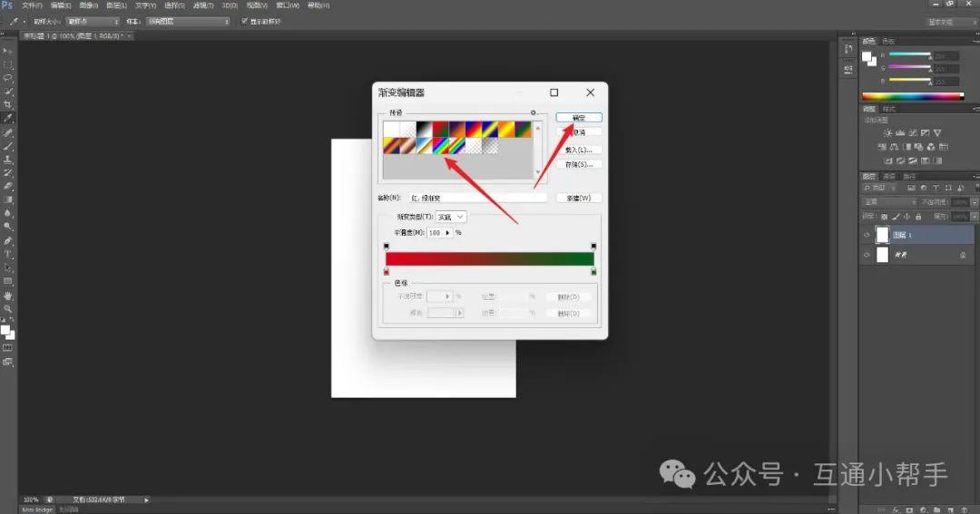The height and width of the screenshot is (514, 980).
Task: Select the Eyedropper tool in the toolbar
Action: [8, 119]
